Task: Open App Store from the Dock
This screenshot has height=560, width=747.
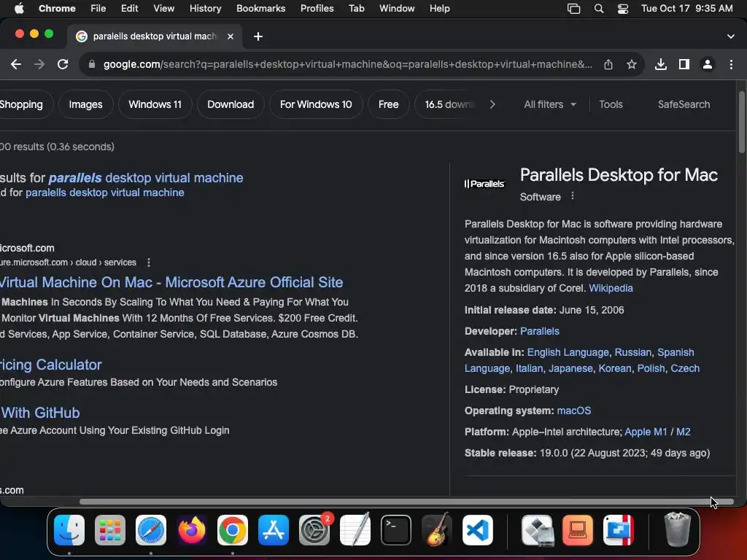Action: tap(274, 530)
